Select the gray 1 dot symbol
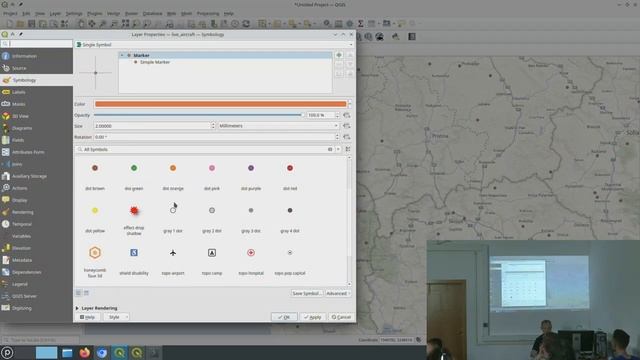 tap(173, 211)
